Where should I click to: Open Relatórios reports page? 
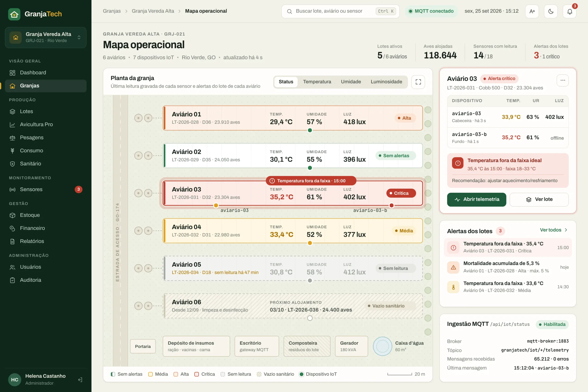45,241
